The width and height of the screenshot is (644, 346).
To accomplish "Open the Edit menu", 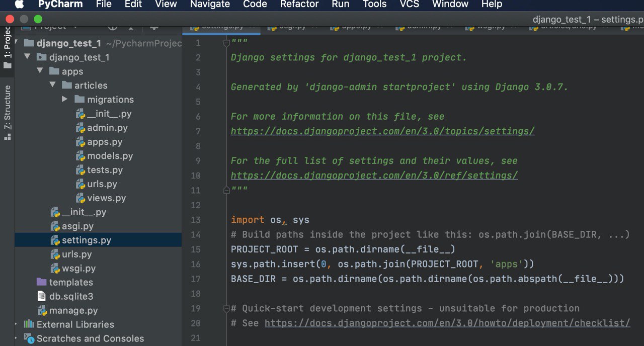I will (x=133, y=5).
